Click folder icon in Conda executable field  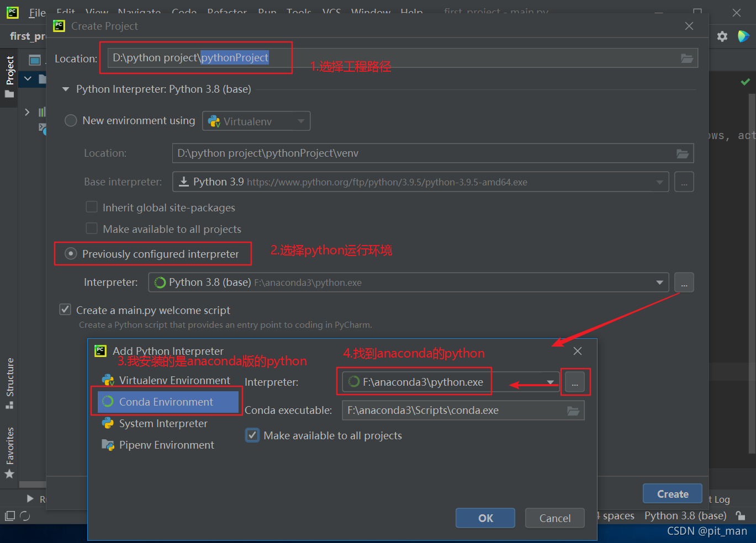(573, 411)
